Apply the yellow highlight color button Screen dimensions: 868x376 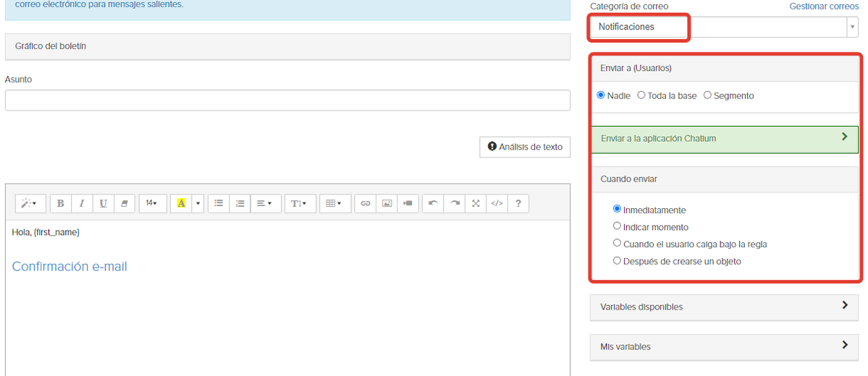pos(181,203)
